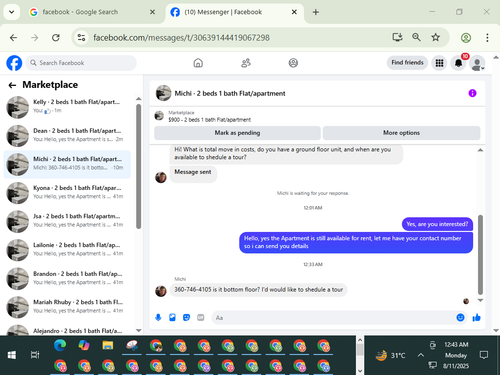Viewport: 500px width, 375px height.
Task: Open Dean conversation in Marketplace list
Action: [x=67, y=136]
